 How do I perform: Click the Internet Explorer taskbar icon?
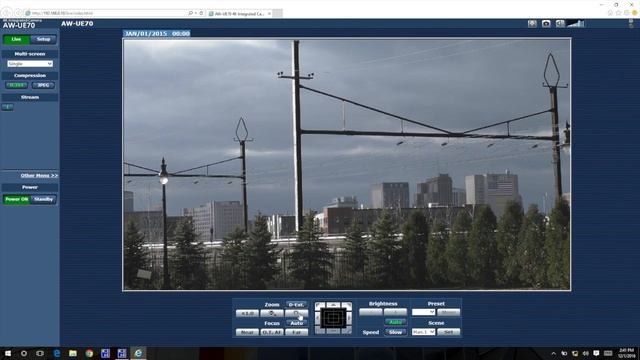(138, 353)
